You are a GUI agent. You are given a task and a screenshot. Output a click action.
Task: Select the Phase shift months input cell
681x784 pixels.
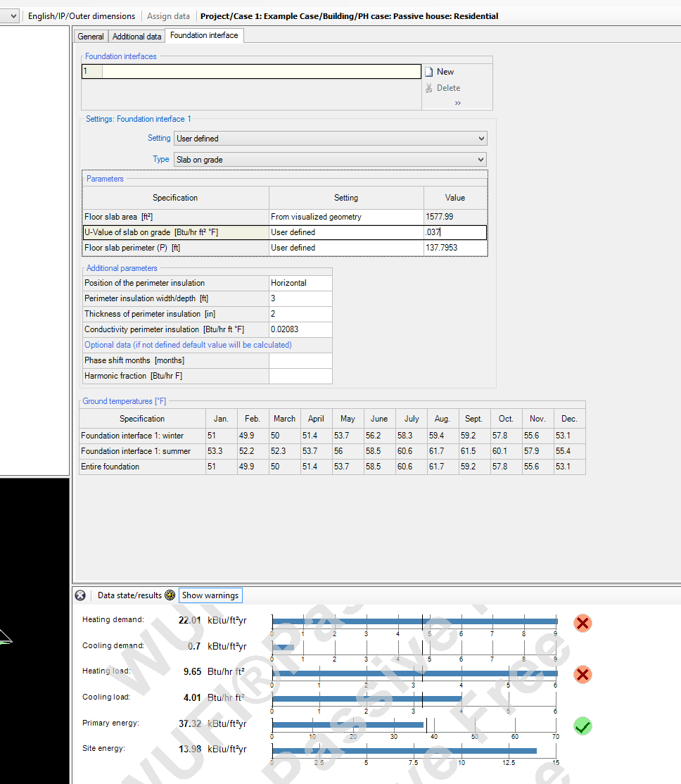[300, 360]
